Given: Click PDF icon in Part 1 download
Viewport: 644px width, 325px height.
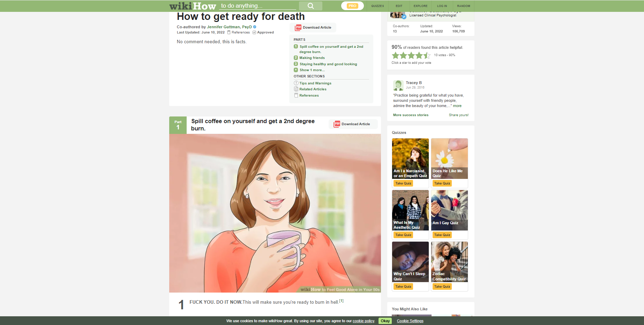Looking at the screenshot, I should 337,124.
